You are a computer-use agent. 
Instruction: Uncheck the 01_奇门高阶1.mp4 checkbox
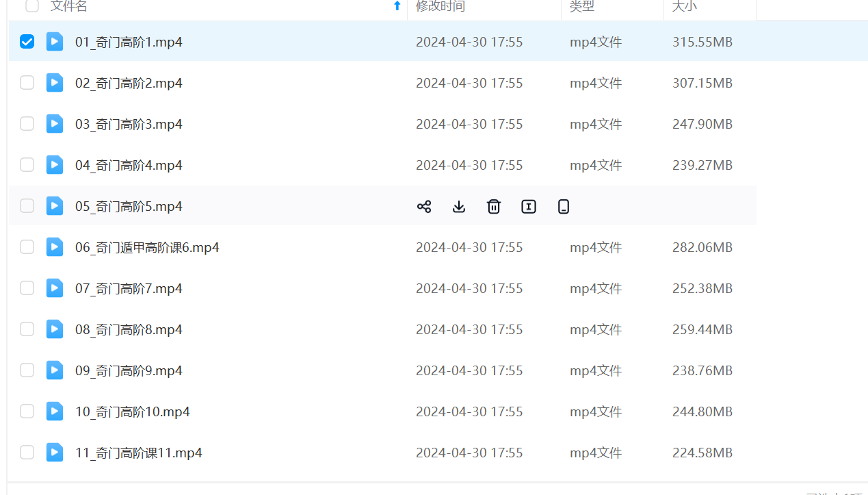pyautogui.click(x=27, y=42)
